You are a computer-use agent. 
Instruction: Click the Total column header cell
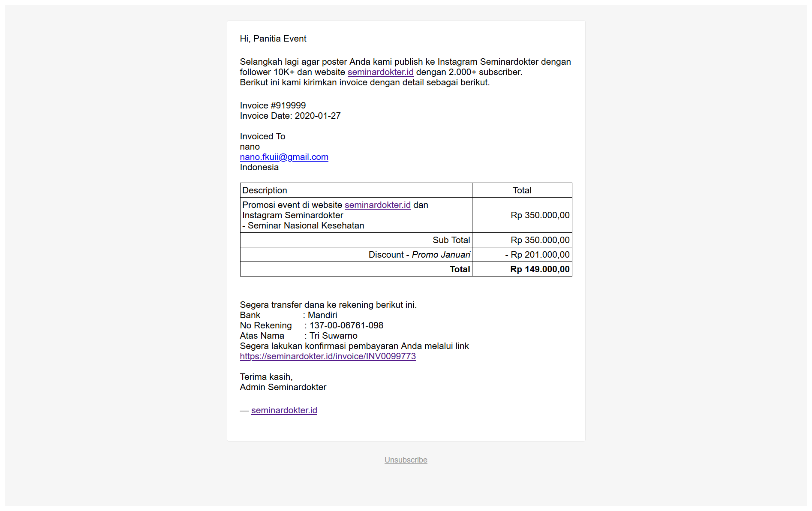tap(522, 190)
